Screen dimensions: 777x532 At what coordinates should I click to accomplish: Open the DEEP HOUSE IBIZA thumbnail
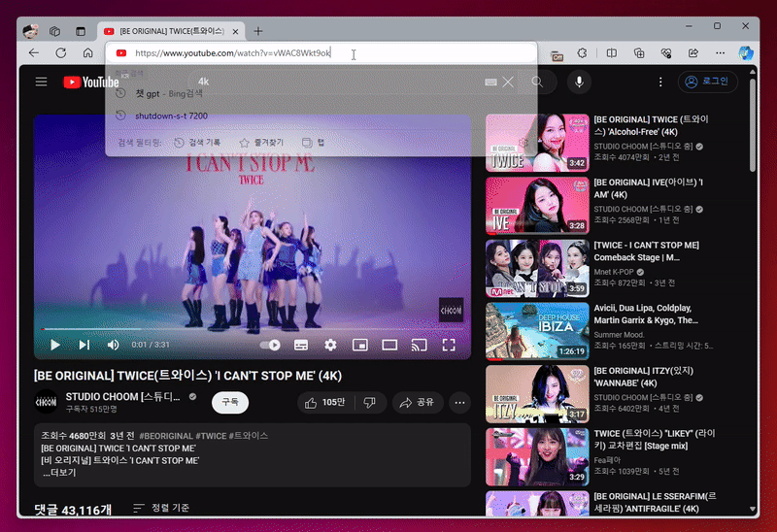point(537,331)
